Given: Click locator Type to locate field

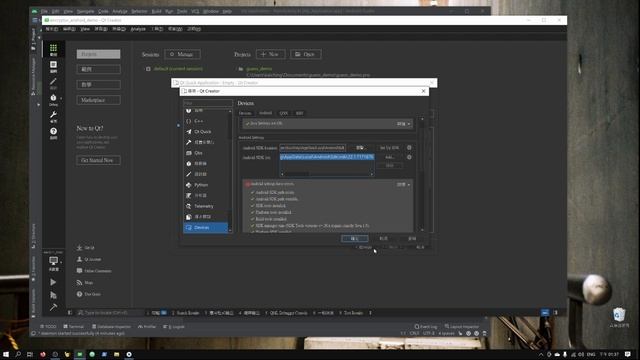Looking at the screenshot, I should tap(110, 313).
